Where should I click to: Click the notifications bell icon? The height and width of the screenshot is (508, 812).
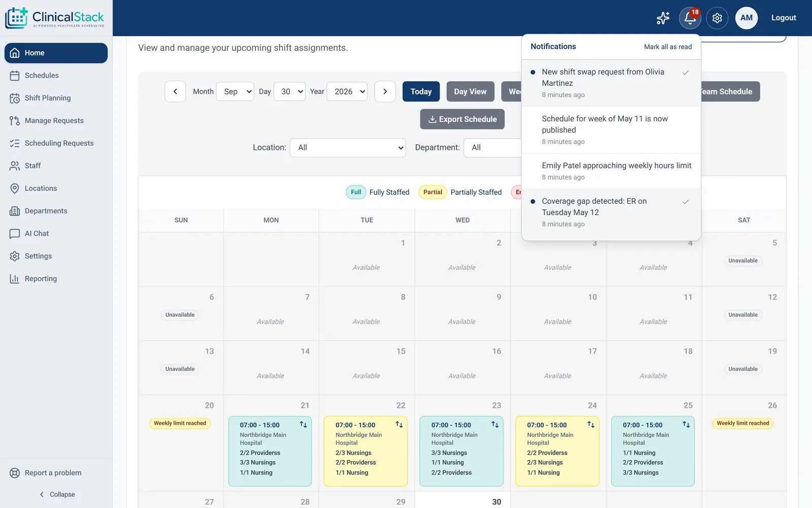pos(690,18)
